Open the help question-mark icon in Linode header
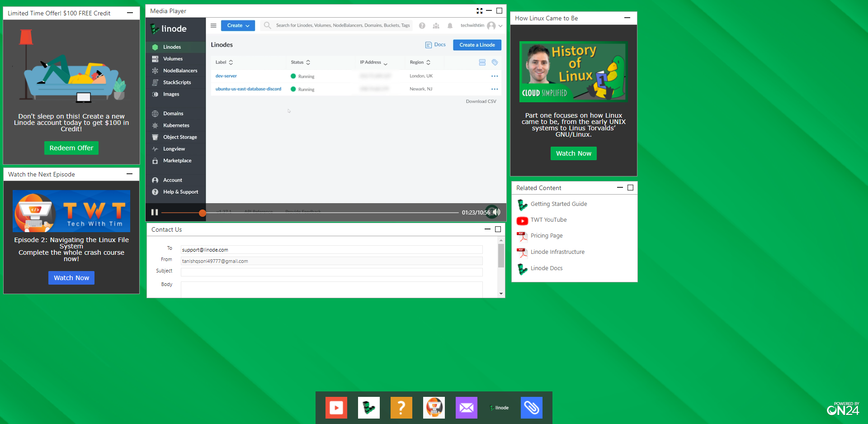This screenshot has width=868, height=424. 422,26
